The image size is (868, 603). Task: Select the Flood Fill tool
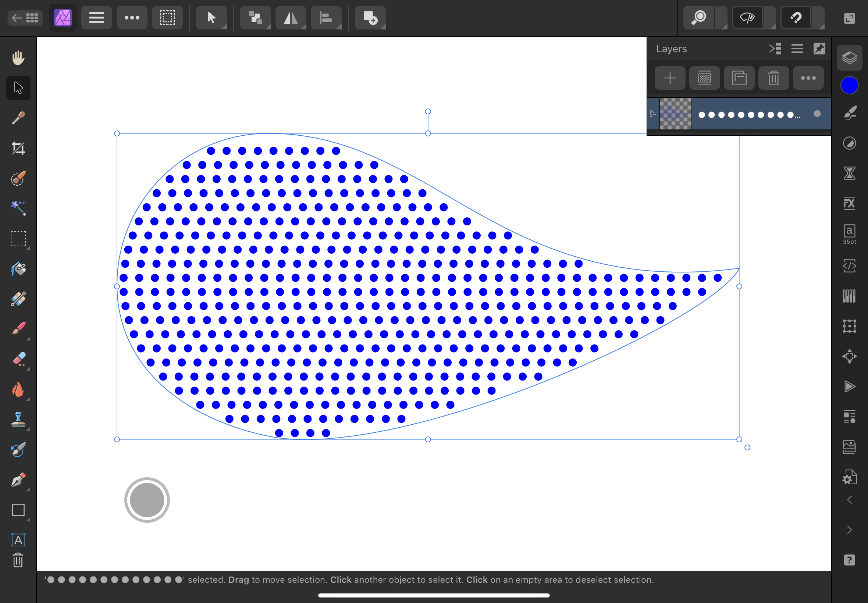pyautogui.click(x=18, y=269)
